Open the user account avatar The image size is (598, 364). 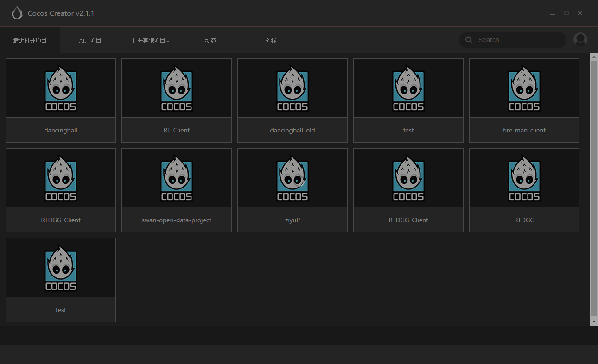580,40
